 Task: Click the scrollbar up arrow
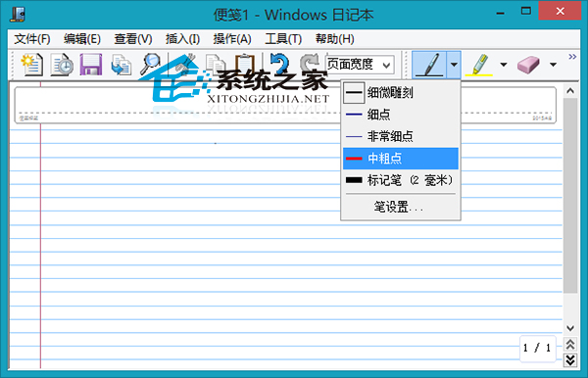pos(570,91)
